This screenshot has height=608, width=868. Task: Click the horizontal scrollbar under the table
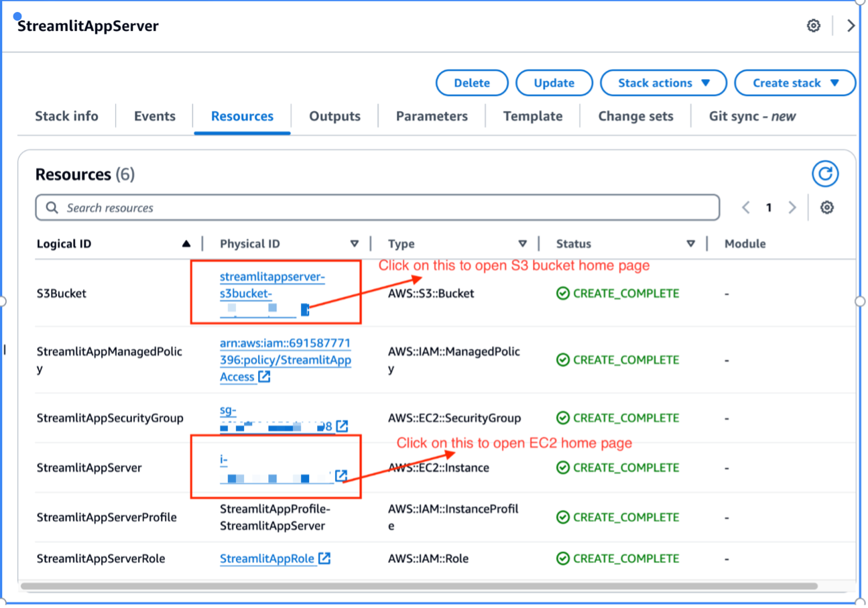[x=419, y=586]
